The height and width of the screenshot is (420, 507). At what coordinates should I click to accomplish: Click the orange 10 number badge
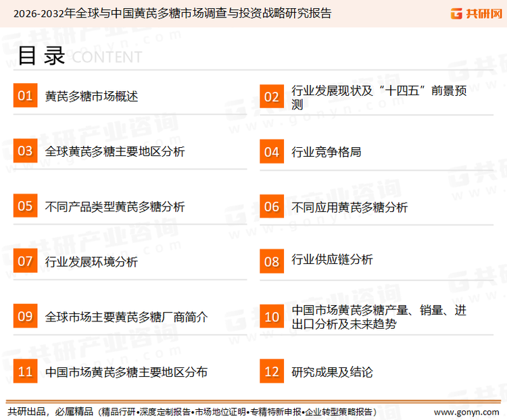(x=272, y=317)
